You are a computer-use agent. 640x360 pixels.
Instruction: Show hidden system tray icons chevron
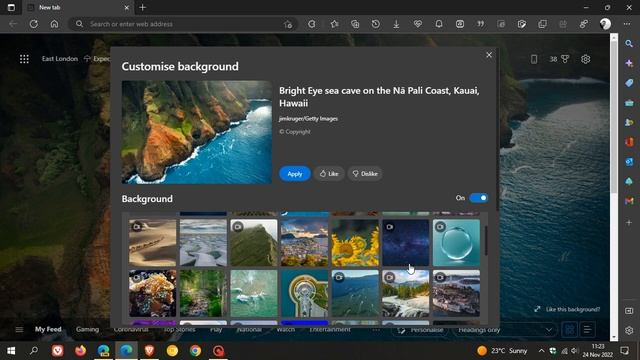click(541, 351)
